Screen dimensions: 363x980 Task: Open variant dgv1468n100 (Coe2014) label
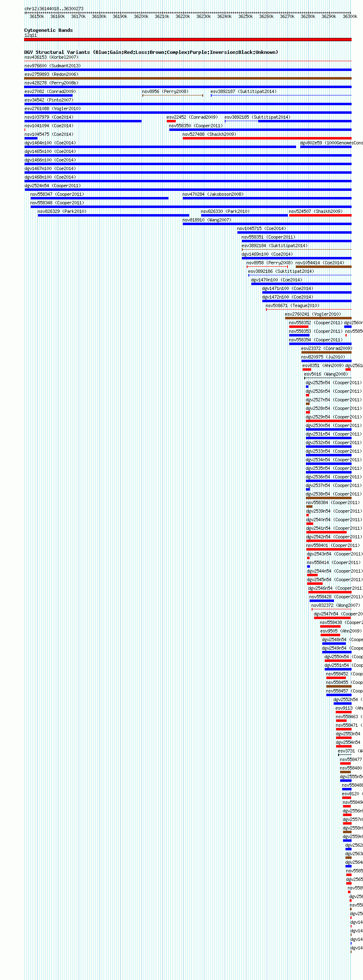coord(50,177)
